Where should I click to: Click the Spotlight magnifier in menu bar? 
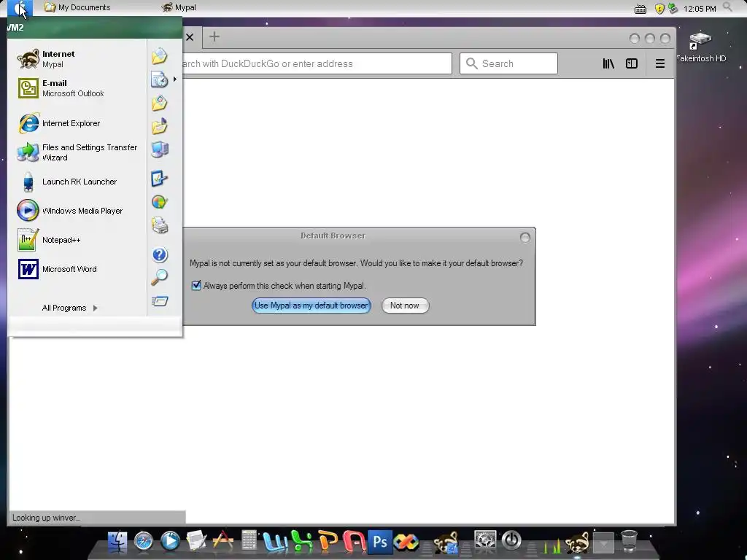(727, 7)
